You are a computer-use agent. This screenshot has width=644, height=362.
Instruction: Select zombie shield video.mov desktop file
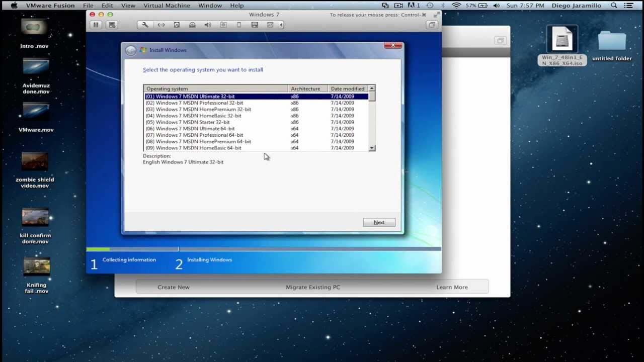pyautogui.click(x=35, y=170)
